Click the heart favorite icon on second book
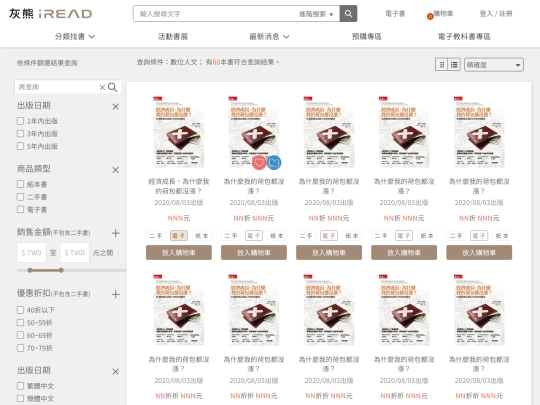540x405 pixels. [259, 162]
